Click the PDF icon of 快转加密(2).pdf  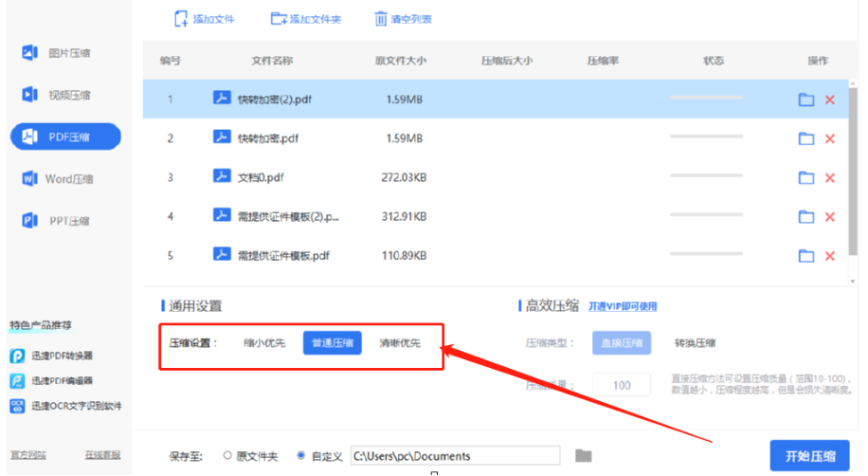click(222, 98)
